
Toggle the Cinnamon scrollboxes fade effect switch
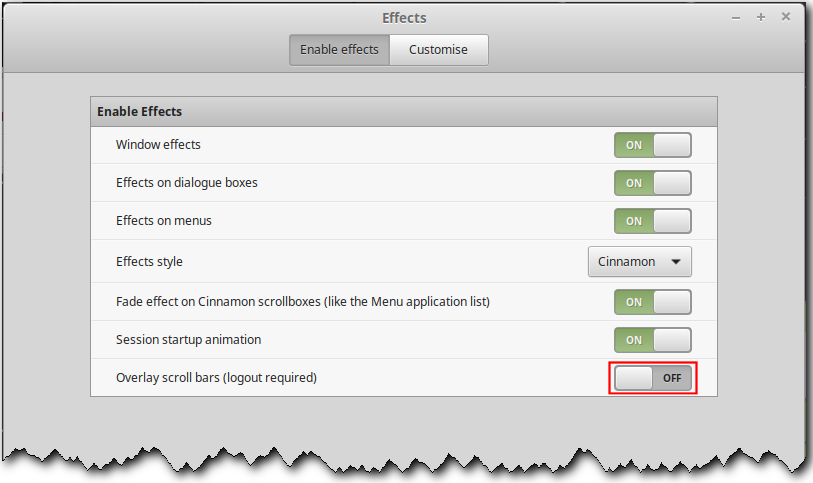click(652, 301)
